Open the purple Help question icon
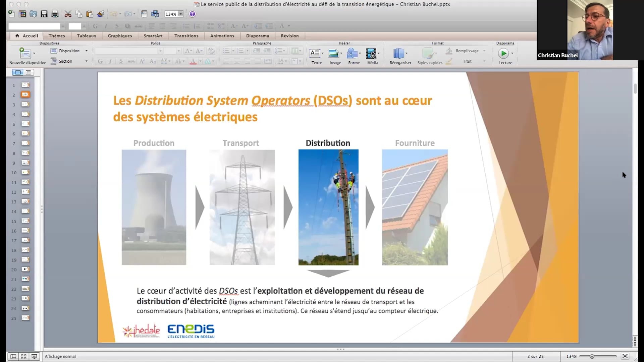 [192, 14]
